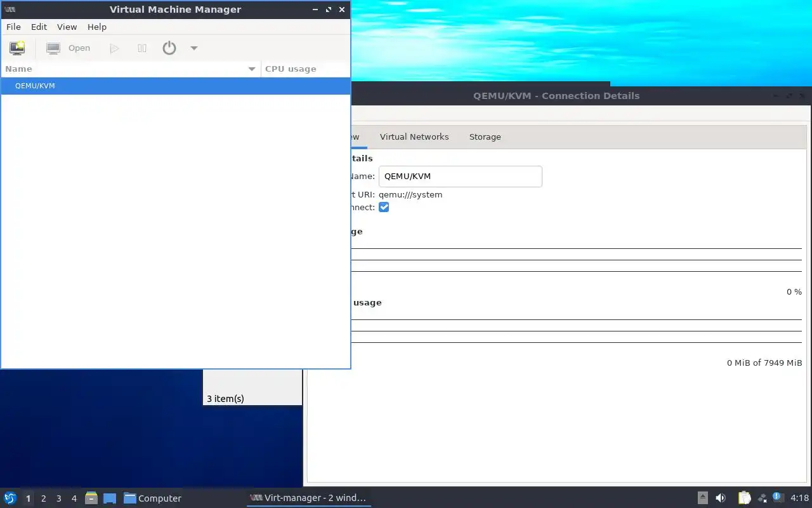Click the libvirt URI text qemu:///system

point(410,195)
